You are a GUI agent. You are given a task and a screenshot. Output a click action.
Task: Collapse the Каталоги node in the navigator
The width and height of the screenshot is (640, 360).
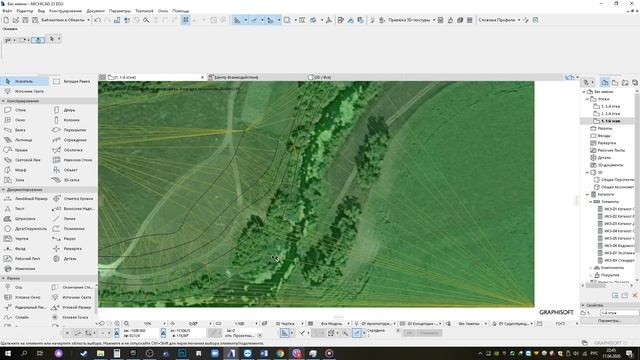click(x=587, y=194)
